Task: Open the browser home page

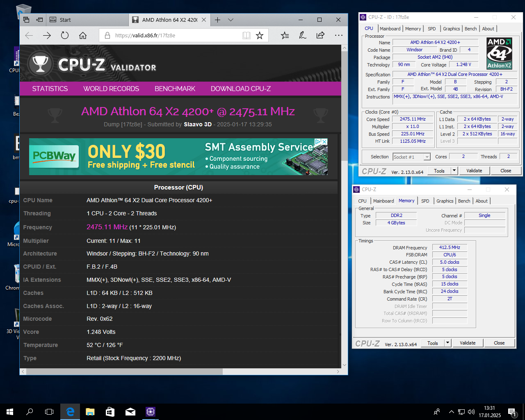Action: [83, 35]
